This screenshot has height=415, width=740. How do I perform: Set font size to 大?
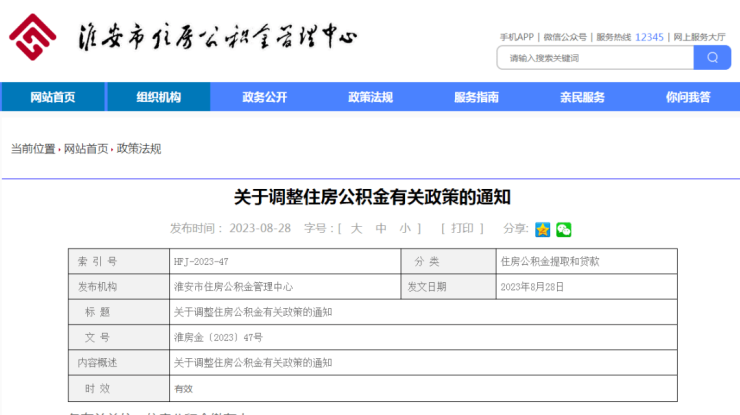tap(355, 228)
